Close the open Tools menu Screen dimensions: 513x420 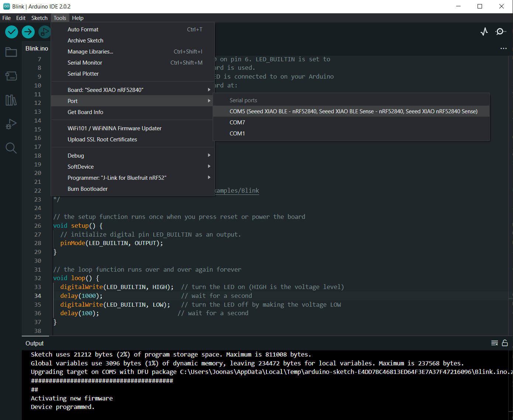pyautogui.click(x=60, y=18)
